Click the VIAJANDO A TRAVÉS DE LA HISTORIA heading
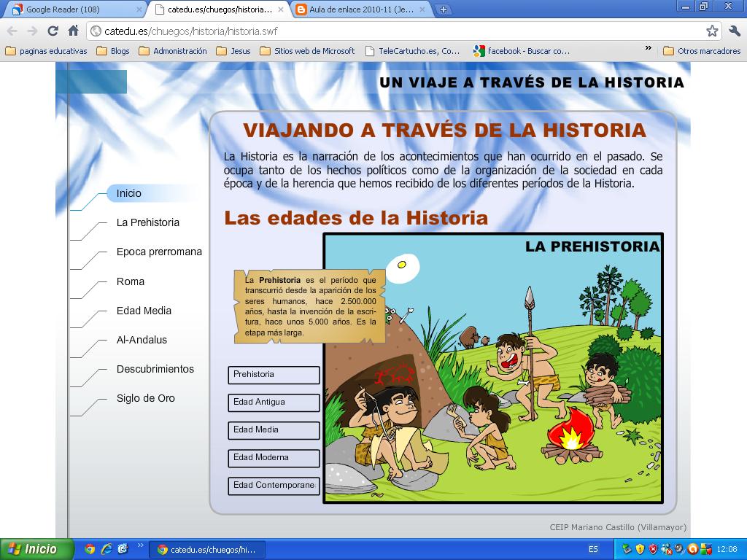The image size is (747, 560). point(444,130)
